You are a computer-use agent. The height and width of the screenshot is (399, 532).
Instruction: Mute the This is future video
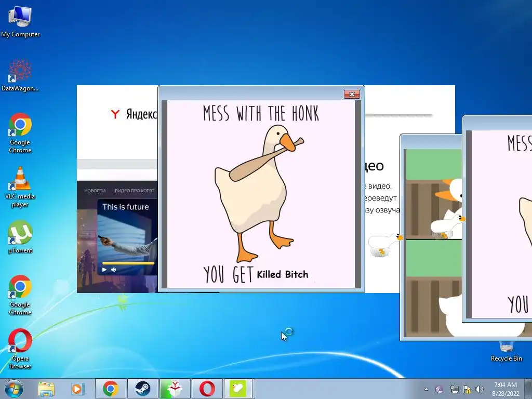click(113, 270)
